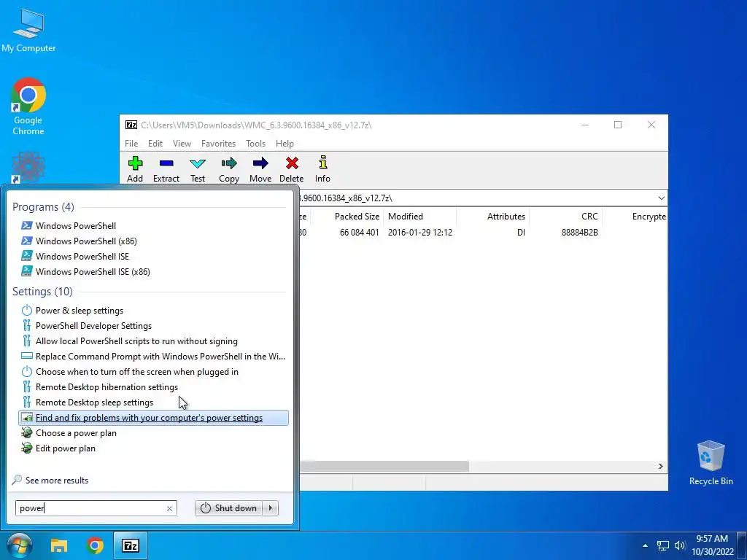Expand the Shut down options arrow
This screenshot has height=560, width=747.
tap(271, 508)
